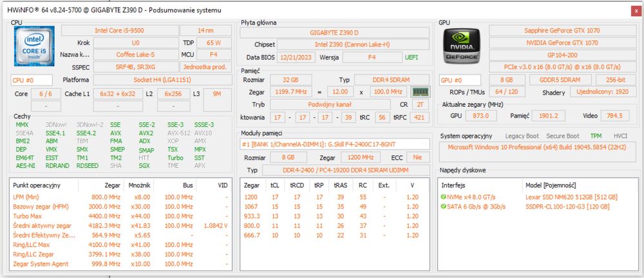Click the green check icon beside NVMe x4

coord(443,197)
